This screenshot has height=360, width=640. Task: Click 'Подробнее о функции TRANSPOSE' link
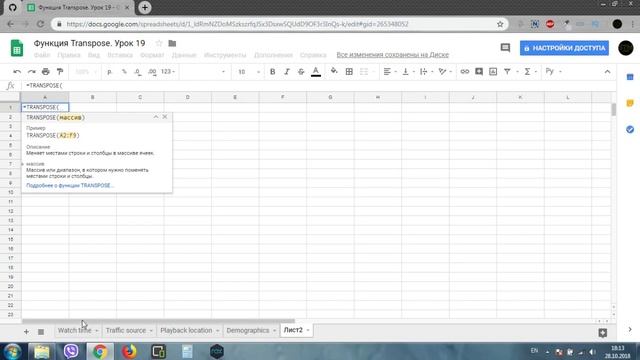70,185
